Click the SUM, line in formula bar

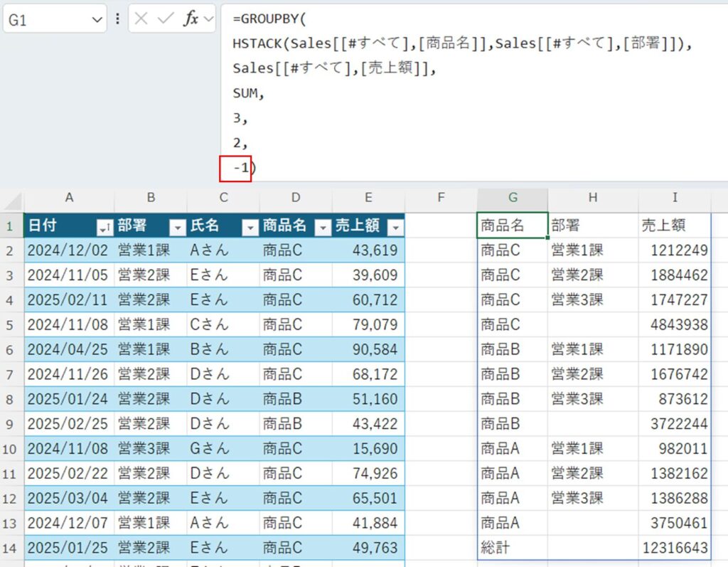(248, 93)
